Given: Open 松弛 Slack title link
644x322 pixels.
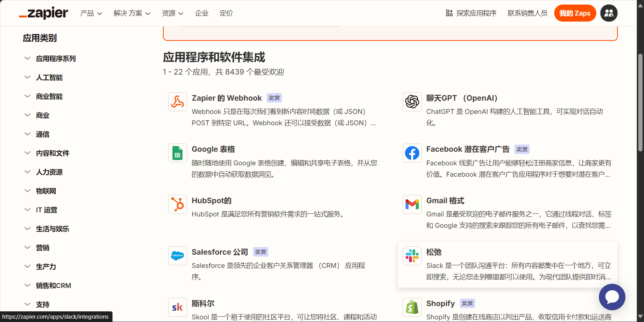Looking at the screenshot, I should [x=434, y=252].
